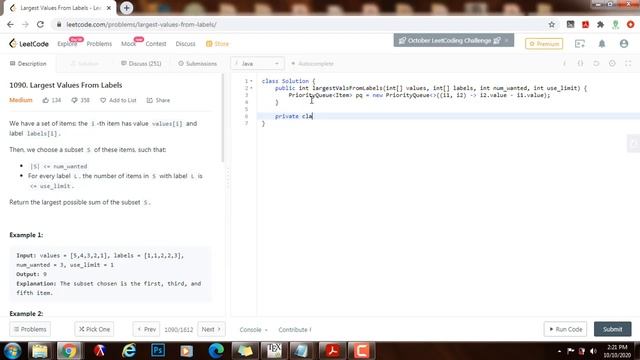Switch to the Solution tab
The width and height of the screenshot is (640, 360).
point(84,64)
